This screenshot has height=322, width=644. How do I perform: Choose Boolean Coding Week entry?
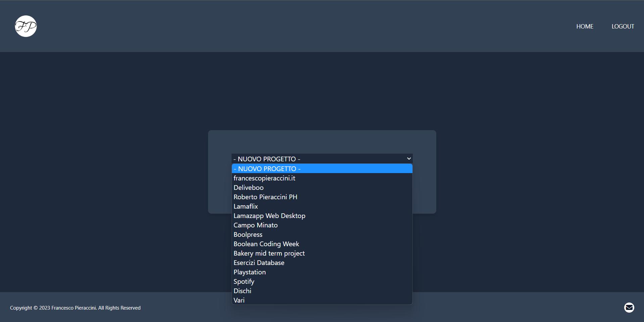[322, 244]
